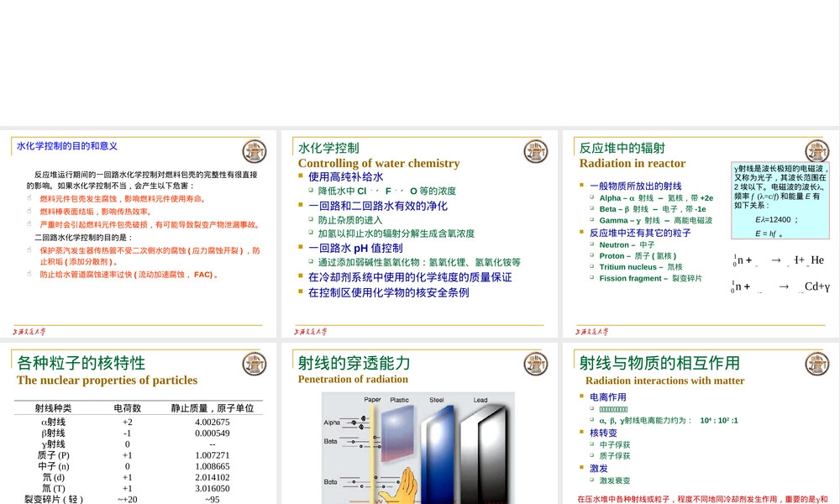
Task: Click the penetration diagram with Paper, Plastic, Steel, Lead
Action: (417, 448)
